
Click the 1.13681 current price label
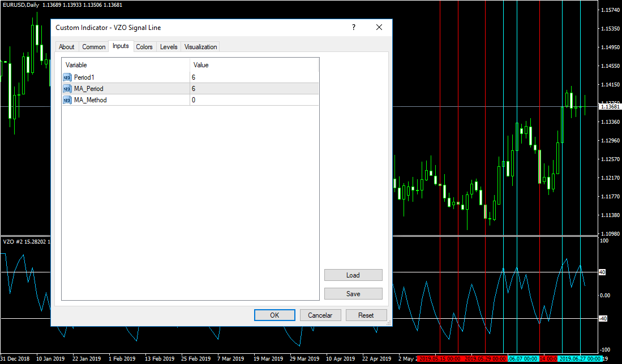point(610,107)
